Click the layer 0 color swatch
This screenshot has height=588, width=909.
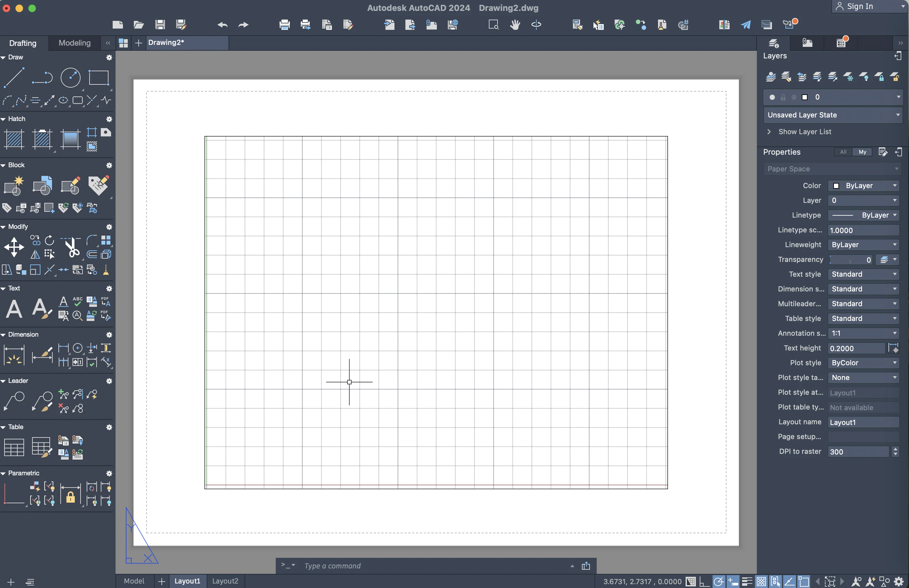point(804,97)
